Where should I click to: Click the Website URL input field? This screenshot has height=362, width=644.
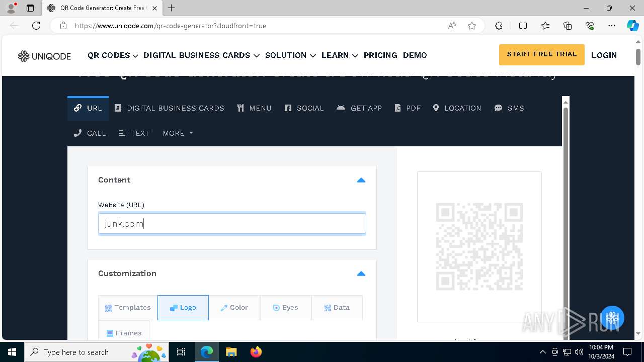point(232,224)
